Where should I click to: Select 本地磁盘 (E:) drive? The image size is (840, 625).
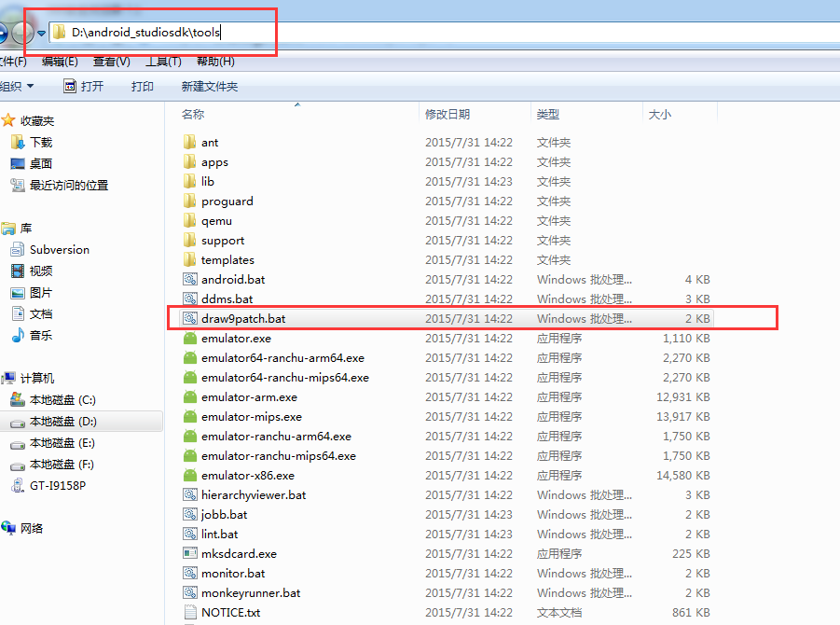coord(52,443)
